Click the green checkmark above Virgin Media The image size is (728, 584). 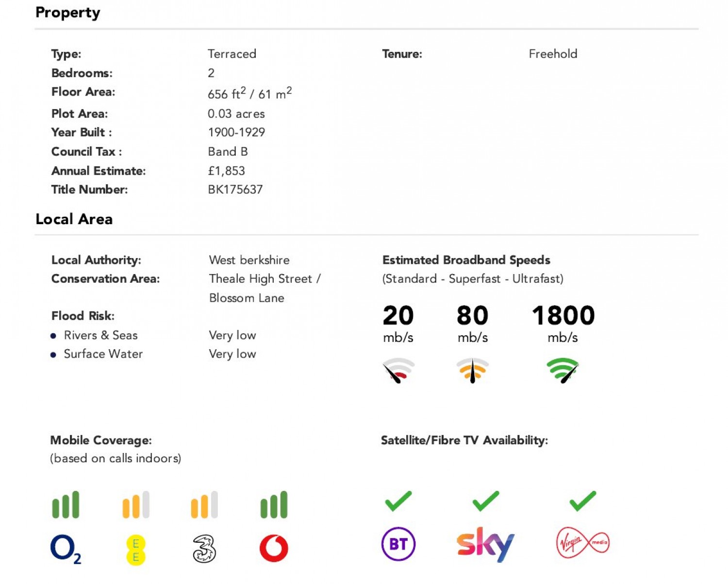pyautogui.click(x=582, y=501)
